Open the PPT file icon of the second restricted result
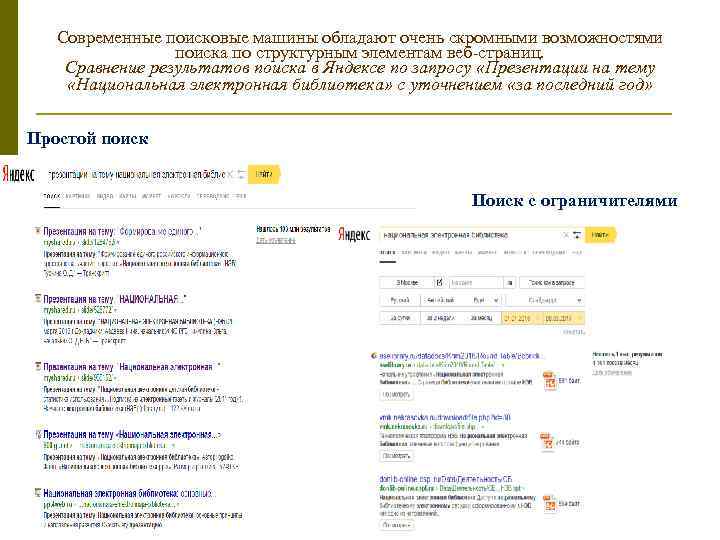 point(546,442)
